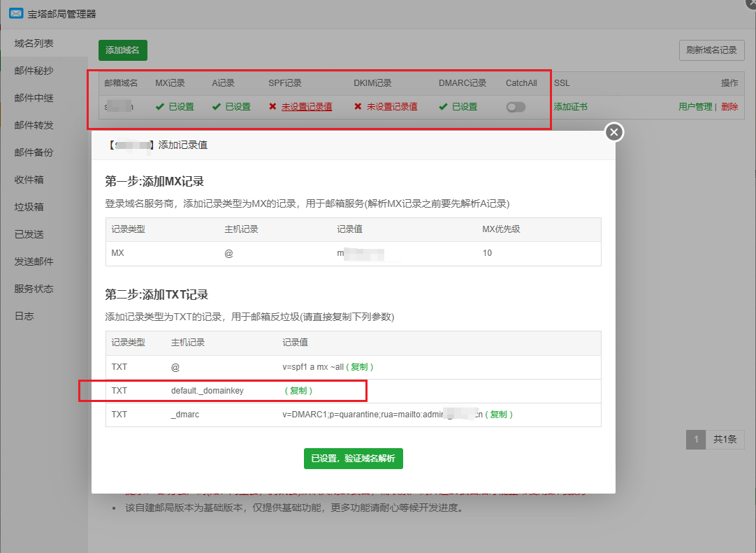View the 已发送 sent tab
The height and width of the screenshot is (553, 756).
29,234
